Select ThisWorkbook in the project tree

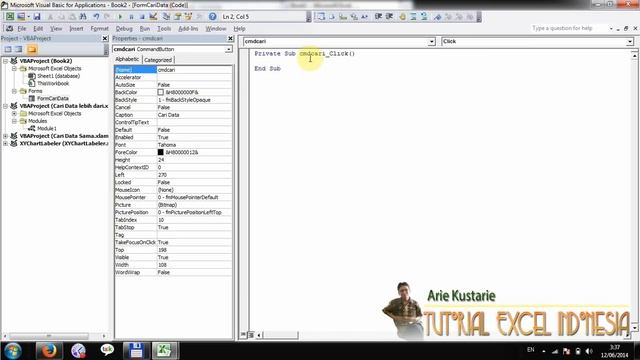tap(53, 83)
